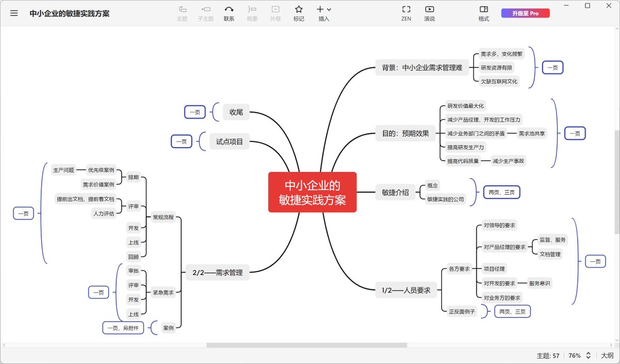Image resolution: width=620 pixels, height=364 pixels.
Task: Select the 概念 subtopic
Action: 433,185
